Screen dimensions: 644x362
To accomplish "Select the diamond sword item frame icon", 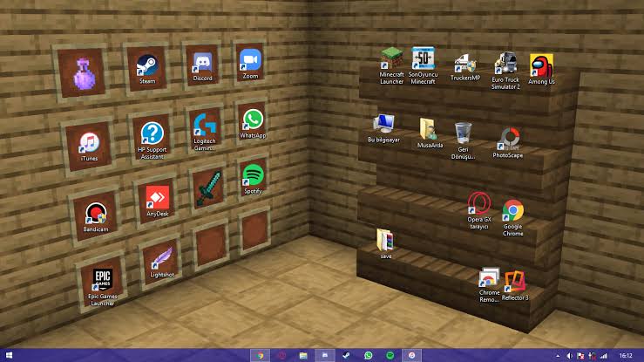I will (x=208, y=188).
